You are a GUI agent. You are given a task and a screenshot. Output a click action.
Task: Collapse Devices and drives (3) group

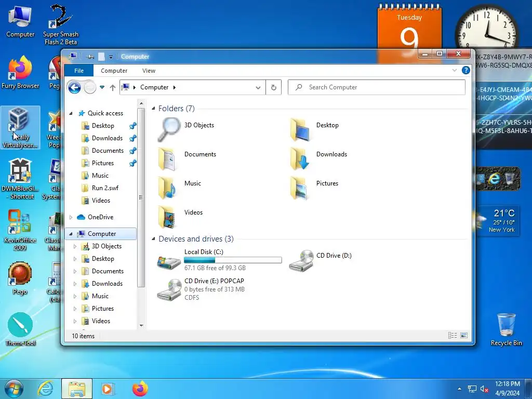(x=153, y=239)
